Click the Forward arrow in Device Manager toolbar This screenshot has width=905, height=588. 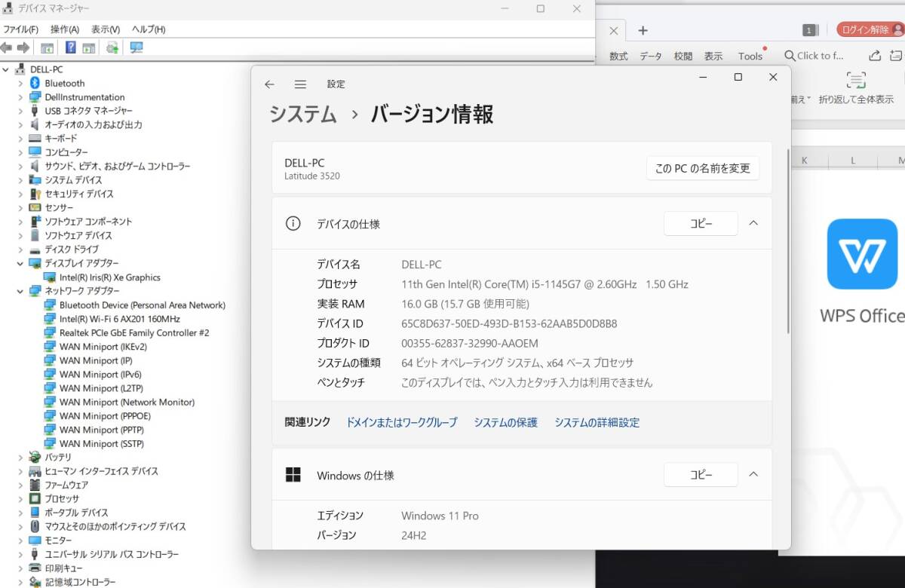click(x=23, y=47)
